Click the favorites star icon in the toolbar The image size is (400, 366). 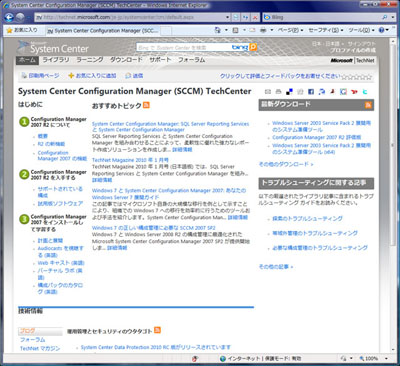(x=9, y=30)
